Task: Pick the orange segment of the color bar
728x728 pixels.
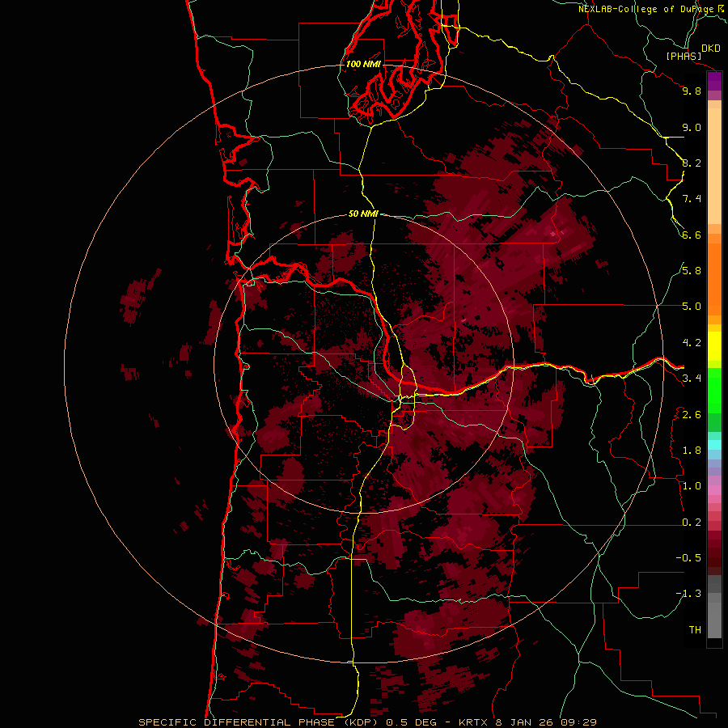Action: pos(714,279)
